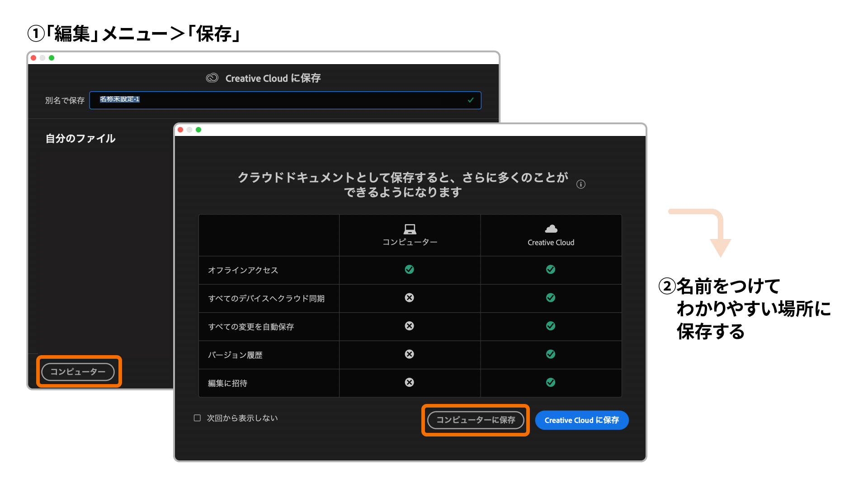Close the back Creative Cloud save window
Image resolution: width=868 pixels, height=488 pixels.
pyautogui.click(x=33, y=58)
